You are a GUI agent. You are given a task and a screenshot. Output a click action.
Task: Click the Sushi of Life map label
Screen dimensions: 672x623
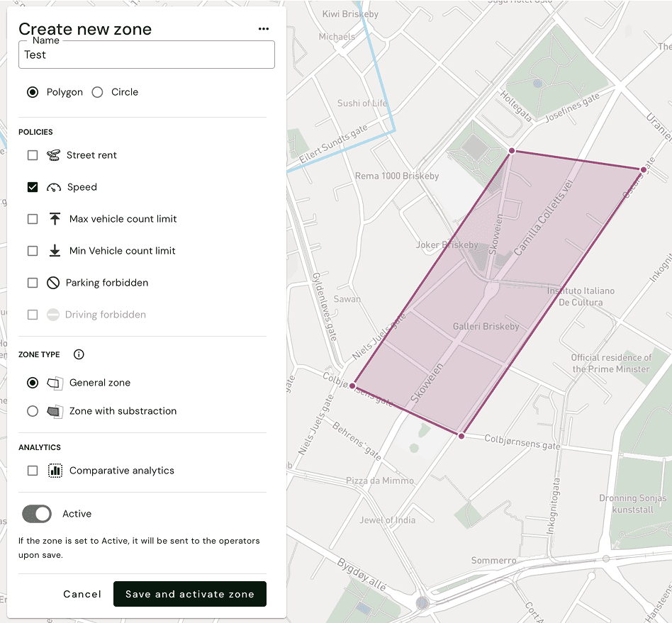tap(362, 103)
